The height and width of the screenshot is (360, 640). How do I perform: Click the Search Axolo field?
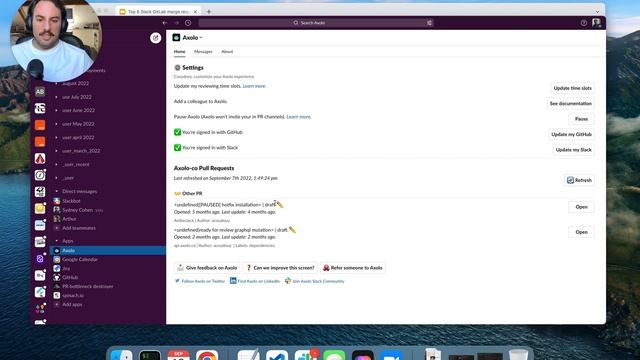coord(316,23)
